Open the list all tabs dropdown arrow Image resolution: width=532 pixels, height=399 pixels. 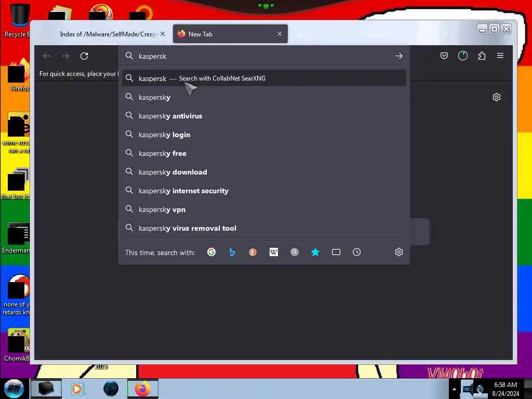point(445,34)
